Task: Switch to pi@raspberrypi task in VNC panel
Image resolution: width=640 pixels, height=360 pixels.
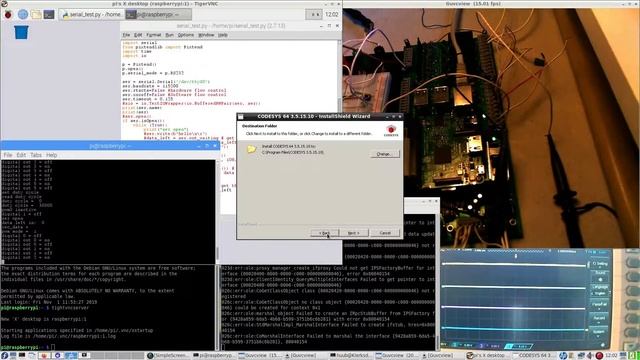Action: click(x=158, y=14)
